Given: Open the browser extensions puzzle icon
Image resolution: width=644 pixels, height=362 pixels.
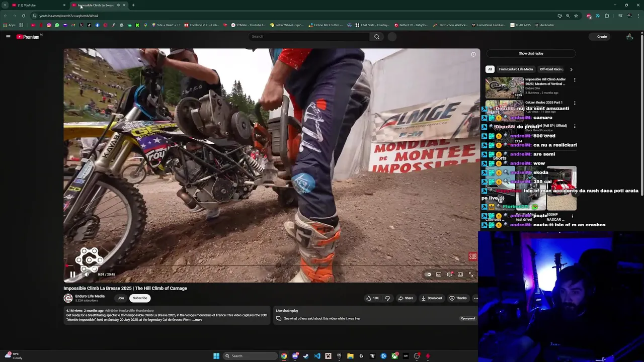Looking at the screenshot, I should coord(607,16).
